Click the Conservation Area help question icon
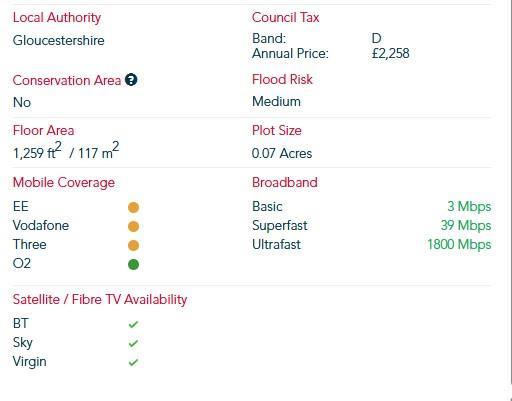The width and height of the screenshot is (512, 401). click(131, 80)
